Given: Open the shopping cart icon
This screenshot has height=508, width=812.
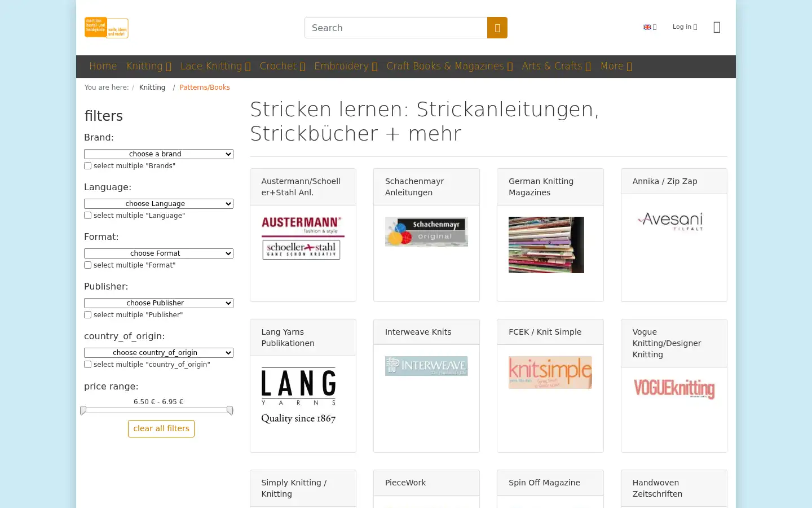Looking at the screenshot, I should (717, 27).
